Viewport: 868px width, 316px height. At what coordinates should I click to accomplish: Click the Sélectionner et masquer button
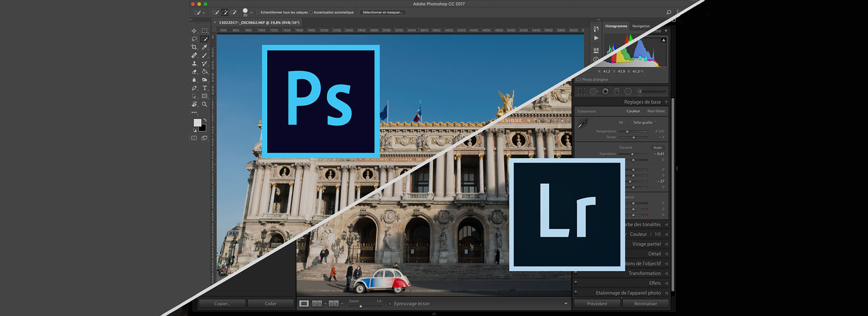pos(382,12)
